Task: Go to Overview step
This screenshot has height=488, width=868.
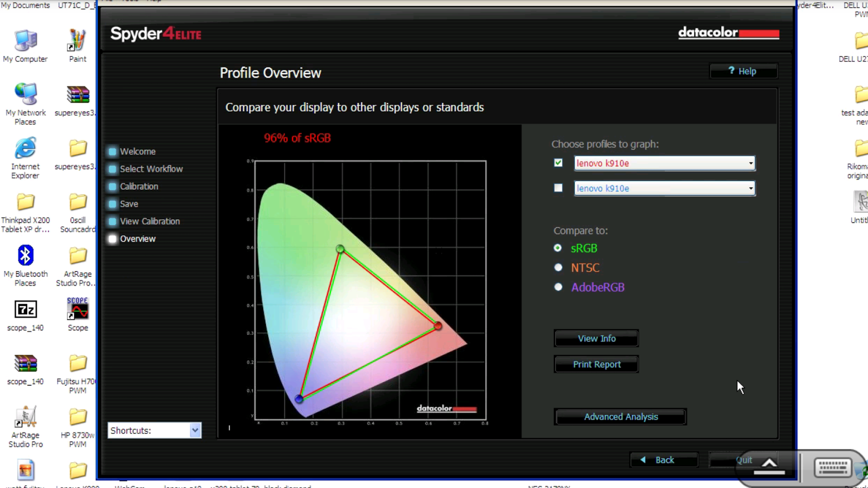Action: (x=138, y=239)
